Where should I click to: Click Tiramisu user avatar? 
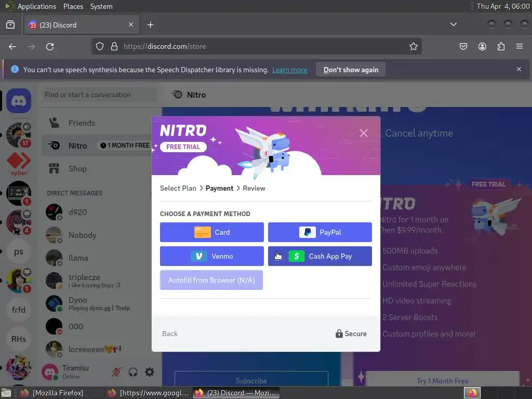[50, 372]
